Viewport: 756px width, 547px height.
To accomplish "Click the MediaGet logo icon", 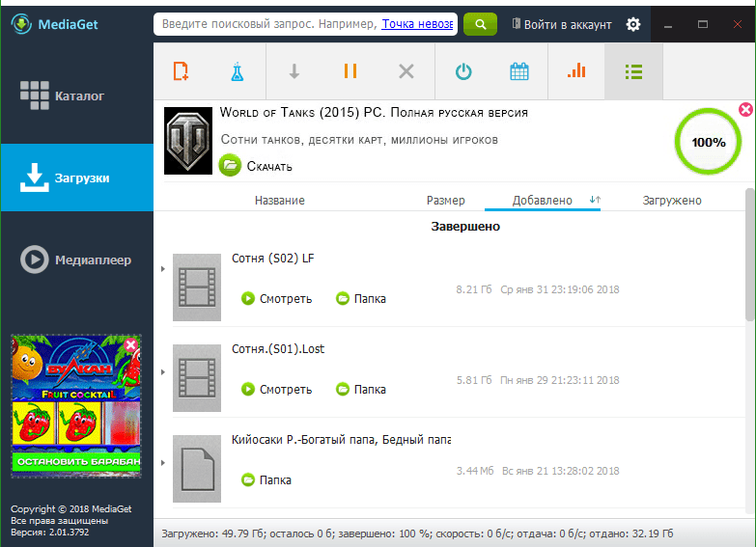I will pyautogui.click(x=21, y=24).
